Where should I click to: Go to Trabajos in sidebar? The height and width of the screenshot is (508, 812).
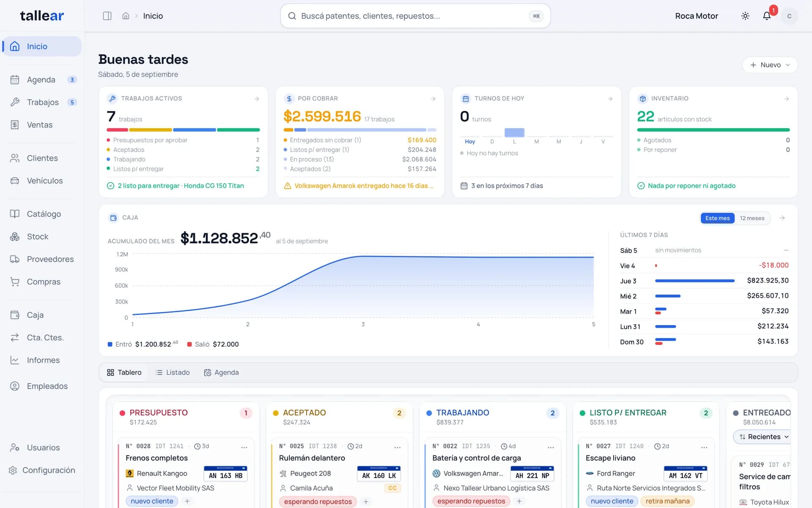point(42,102)
